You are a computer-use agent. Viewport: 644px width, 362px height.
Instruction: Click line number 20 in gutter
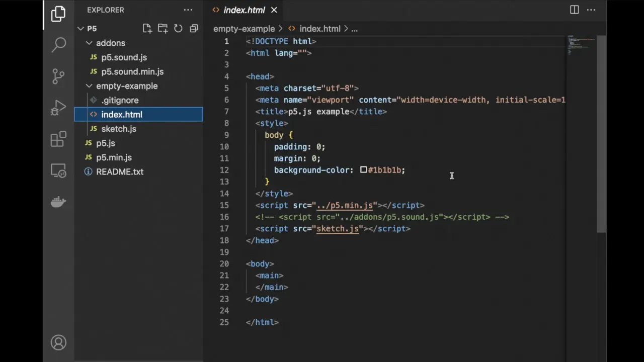tap(224, 264)
